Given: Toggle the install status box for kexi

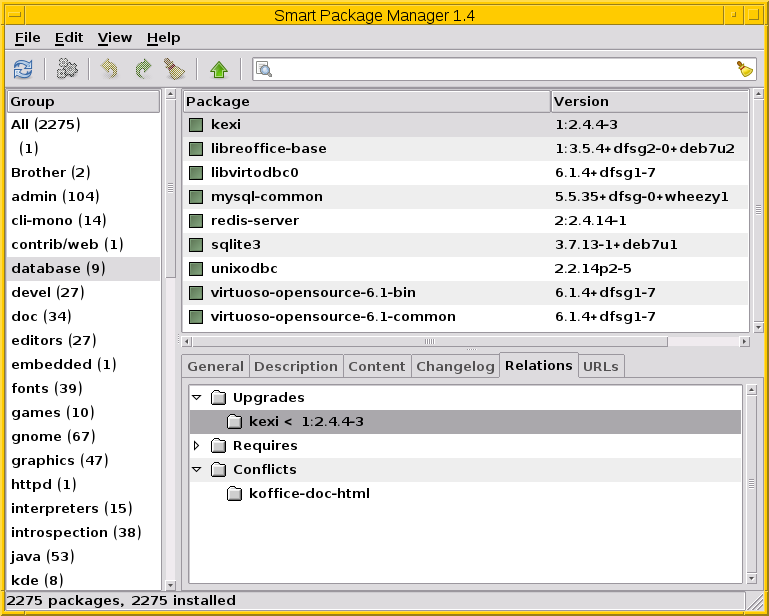Looking at the screenshot, I should pos(196,125).
